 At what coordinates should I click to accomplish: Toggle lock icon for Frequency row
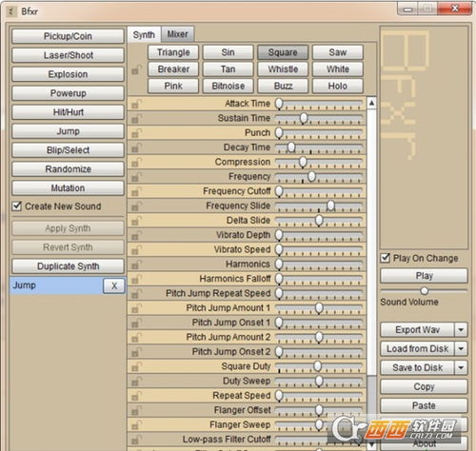pos(136,177)
